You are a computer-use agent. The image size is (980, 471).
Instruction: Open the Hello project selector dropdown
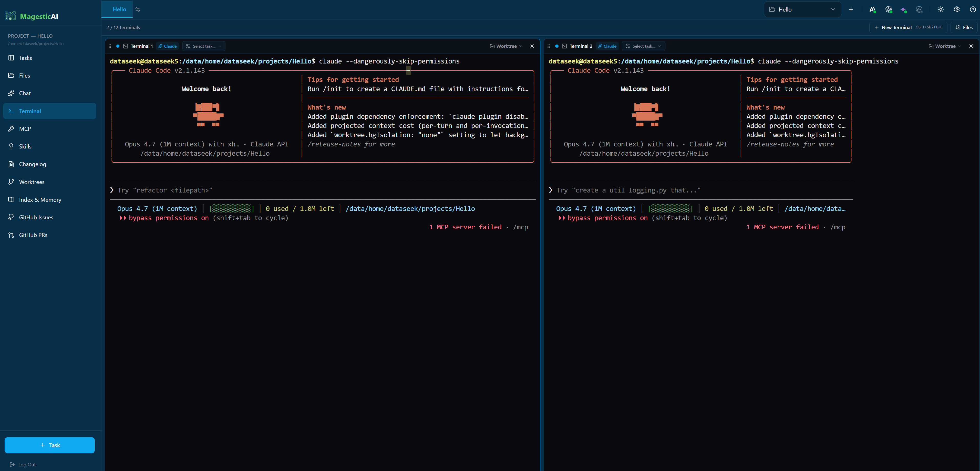pos(802,9)
